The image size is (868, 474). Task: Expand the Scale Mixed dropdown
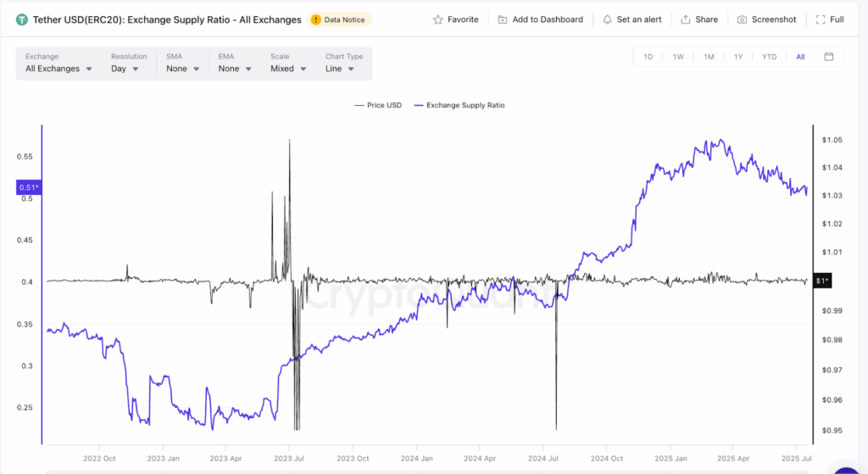point(288,63)
